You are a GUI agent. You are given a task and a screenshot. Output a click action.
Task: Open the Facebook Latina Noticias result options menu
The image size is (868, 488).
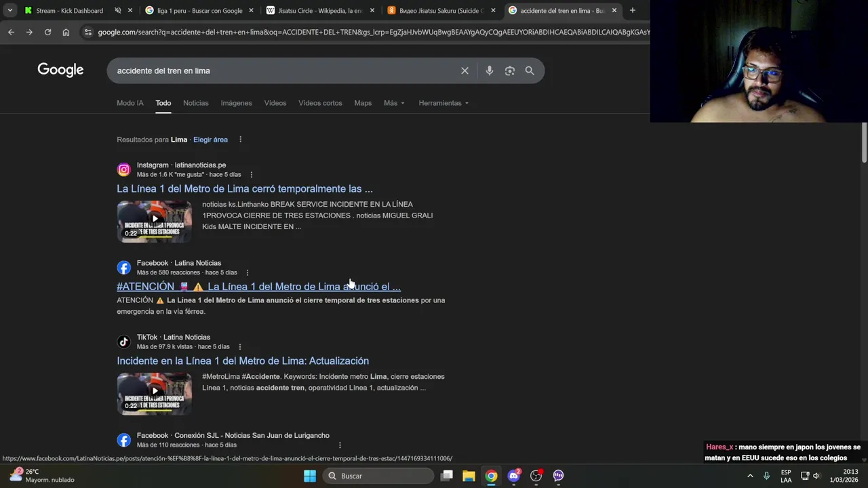click(248, 272)
